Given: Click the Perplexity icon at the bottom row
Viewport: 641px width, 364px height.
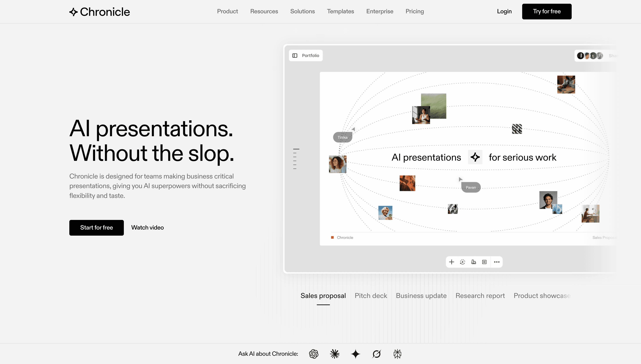Looking at the screenshot, I should (377, 354).
